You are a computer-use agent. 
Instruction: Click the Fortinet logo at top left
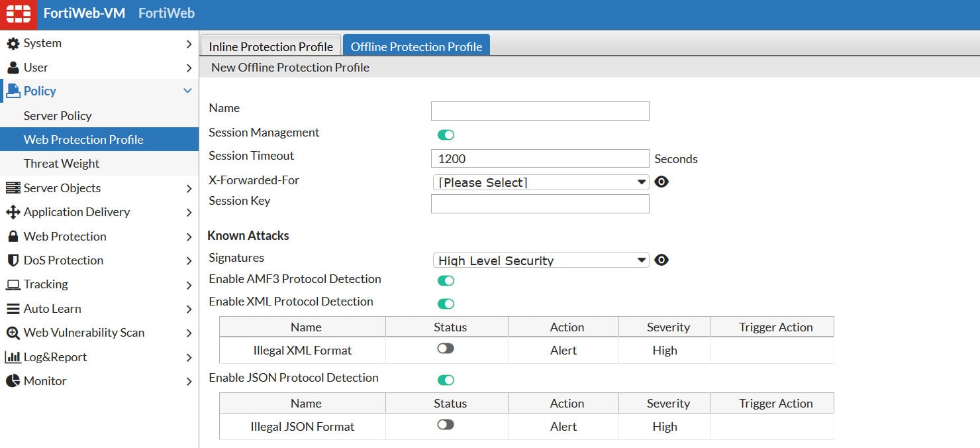pos(17,13)
